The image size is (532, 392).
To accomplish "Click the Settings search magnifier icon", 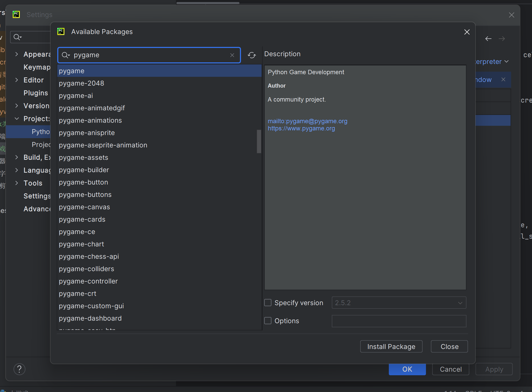I will (x=18, y=37).
